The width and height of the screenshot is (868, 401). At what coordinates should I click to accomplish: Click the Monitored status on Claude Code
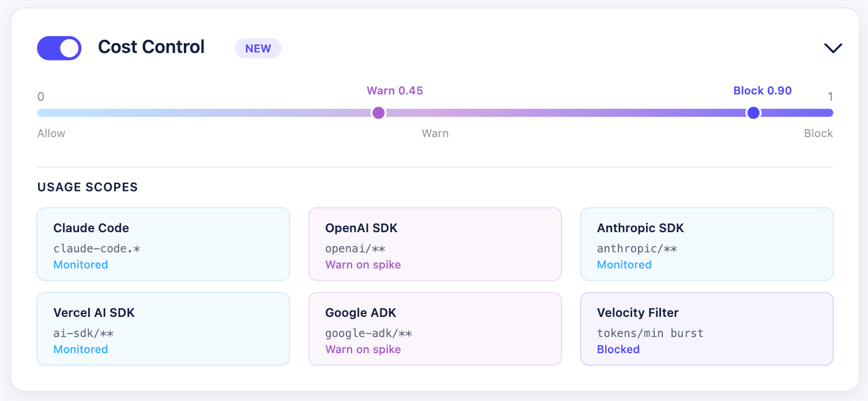(x=81, y=264)
